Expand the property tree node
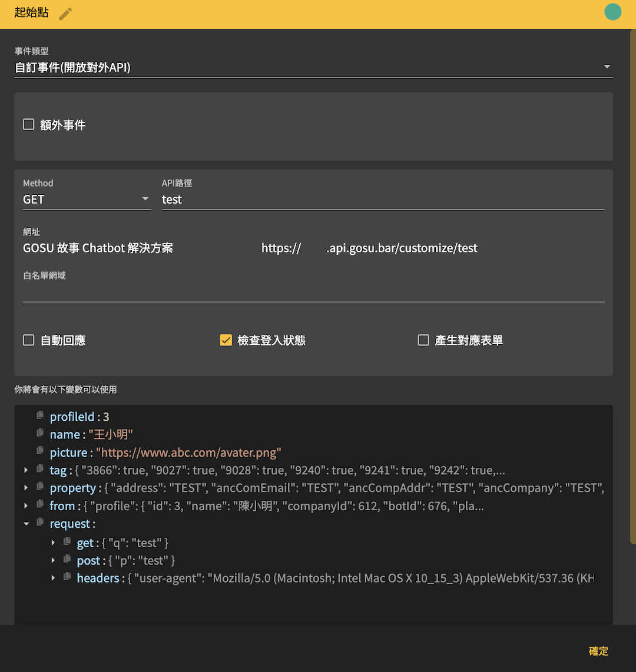The height and width of the screenshot is (672, 636). [26, 488]
